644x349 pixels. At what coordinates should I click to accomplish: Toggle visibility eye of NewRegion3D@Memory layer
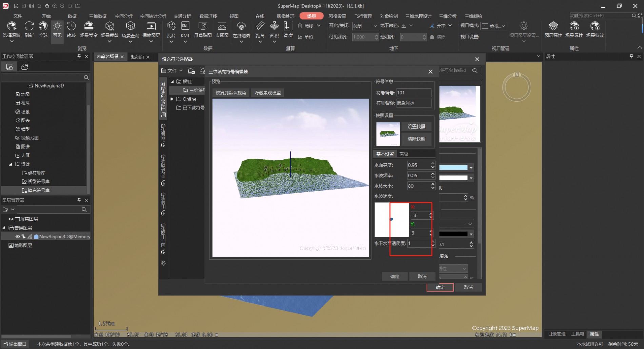(18, 237)
